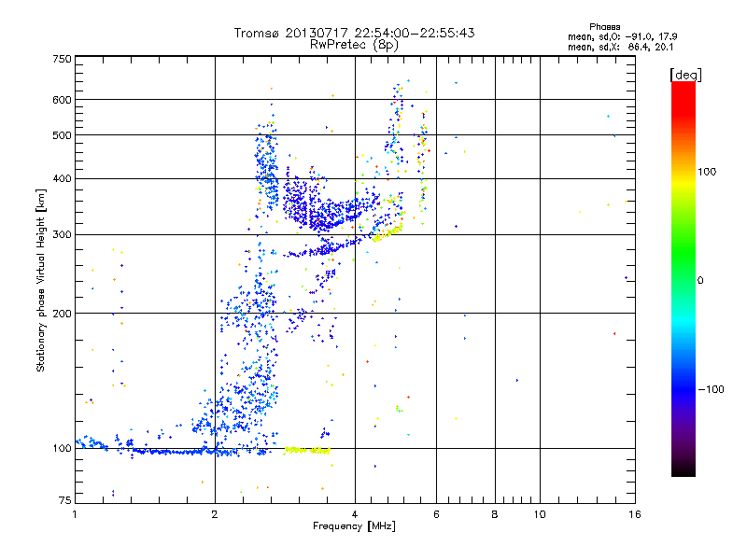Click the x-axis tick label '16'
Screen dimensions: 747x560
635,514
